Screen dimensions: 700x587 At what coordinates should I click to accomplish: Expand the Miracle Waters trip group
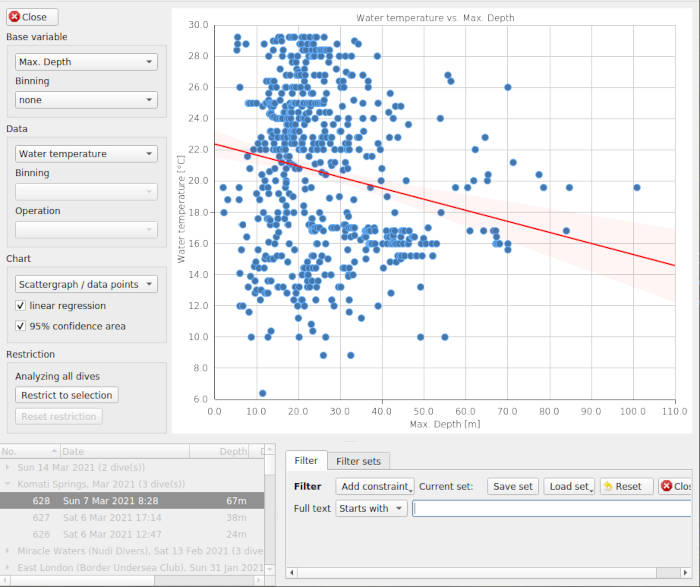(9, 551)
